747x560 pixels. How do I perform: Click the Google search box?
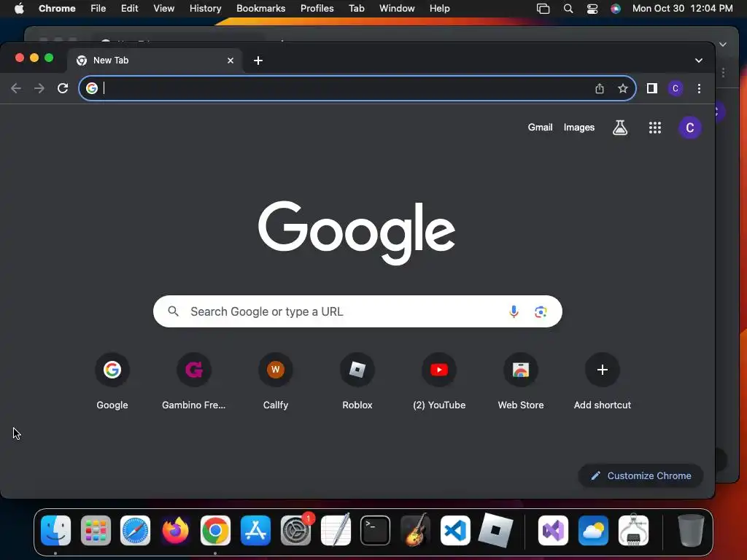click(x=357, y=311)
